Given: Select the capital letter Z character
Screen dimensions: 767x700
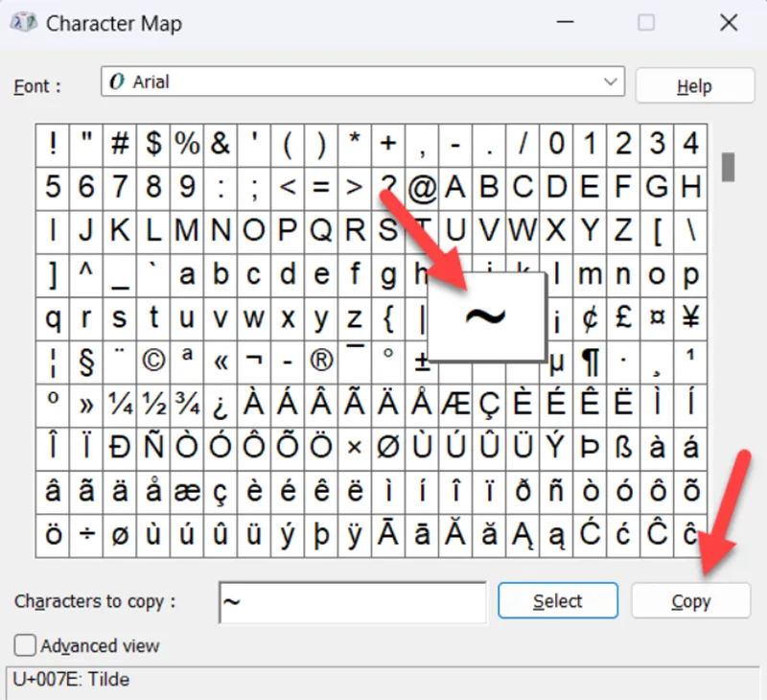Looking at the screenshot, I should click(x=623, y=232).
